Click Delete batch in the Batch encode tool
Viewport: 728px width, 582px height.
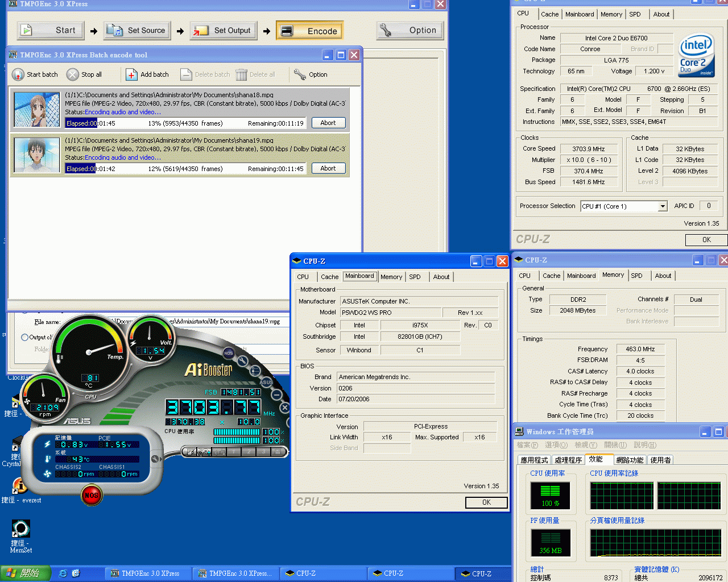(205, 74)
